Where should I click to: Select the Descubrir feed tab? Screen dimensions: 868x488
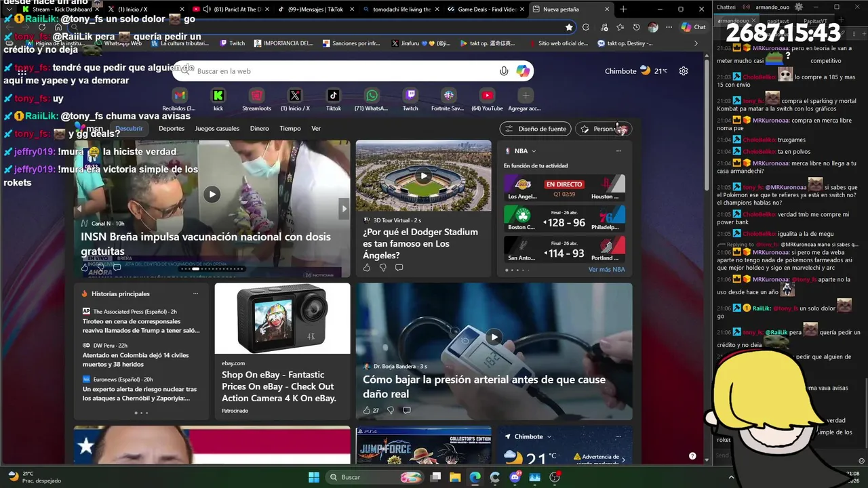click(129, 129)
